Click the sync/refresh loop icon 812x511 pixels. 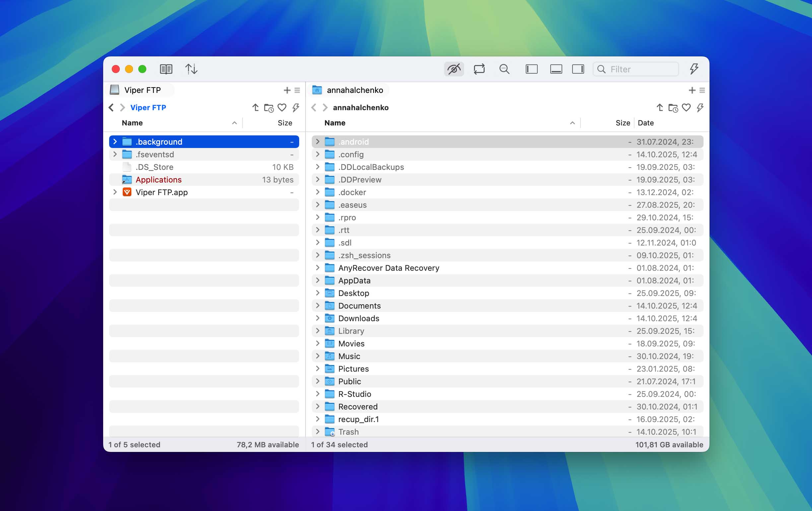[479, 69]
